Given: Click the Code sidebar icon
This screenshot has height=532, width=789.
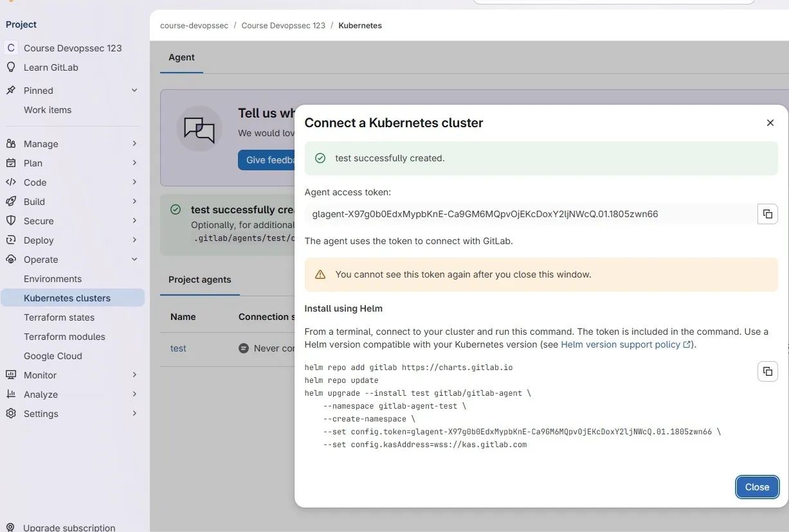Looking at the screenshot, I should click(11, 182).
